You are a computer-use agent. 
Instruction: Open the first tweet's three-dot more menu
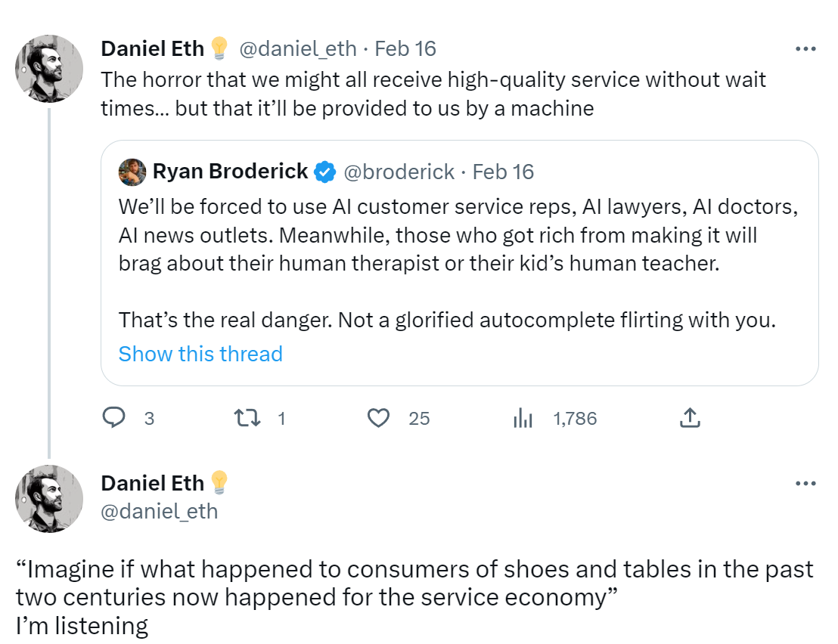[x=805, y=49]
